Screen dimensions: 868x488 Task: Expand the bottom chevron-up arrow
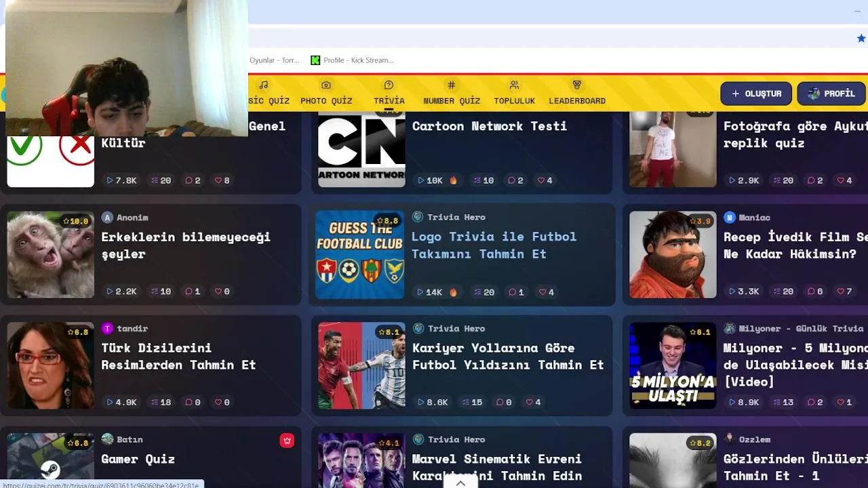click(x=460, y=483)
